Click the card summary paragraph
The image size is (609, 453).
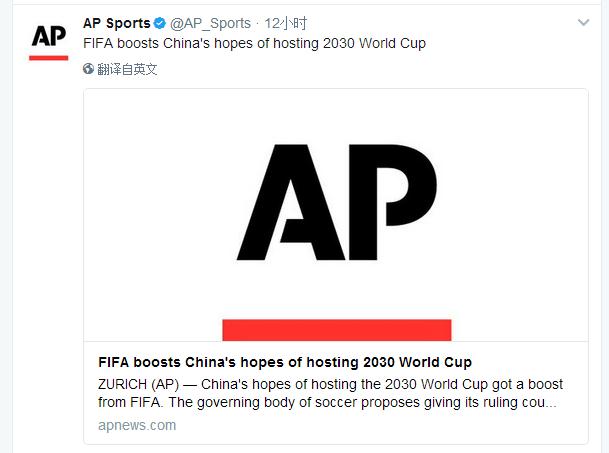pyautogui.click(x=330, y=394)
